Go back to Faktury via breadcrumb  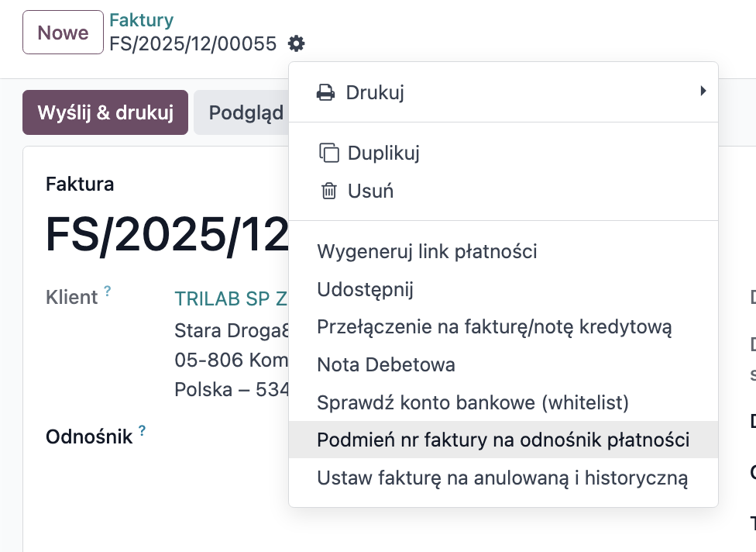141,21
